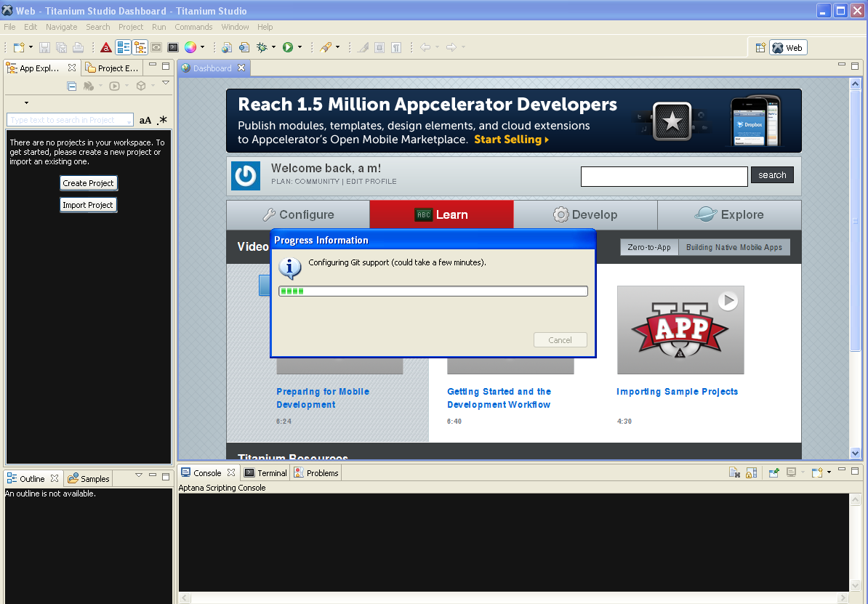Toggle the second highlighted tree view button
Image resolution: width=868 pixels, height=604 pixels.
coord(140,48)
